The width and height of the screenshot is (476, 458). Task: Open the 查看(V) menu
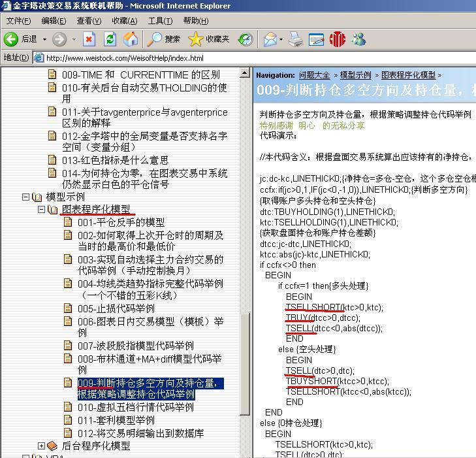(x=89, y=21)
